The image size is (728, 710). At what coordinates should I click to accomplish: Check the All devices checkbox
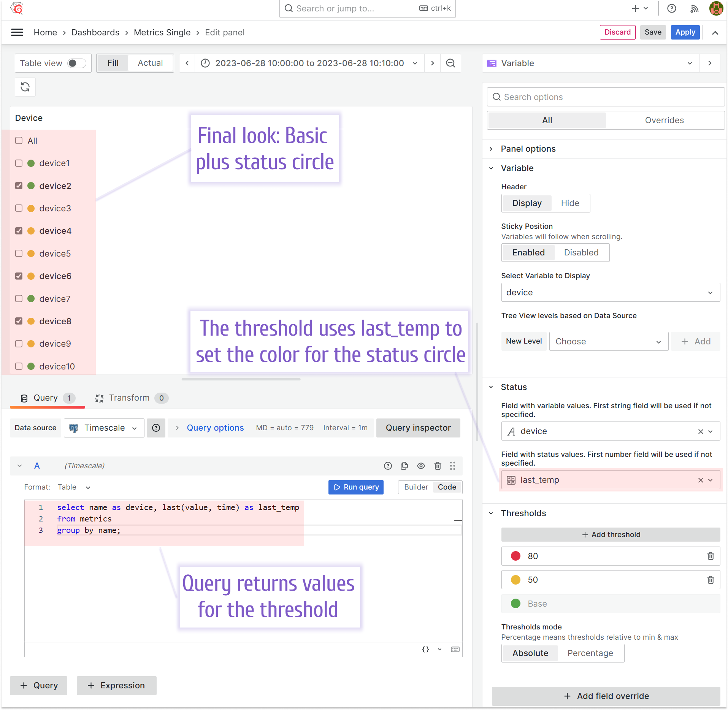pos(19,141)
